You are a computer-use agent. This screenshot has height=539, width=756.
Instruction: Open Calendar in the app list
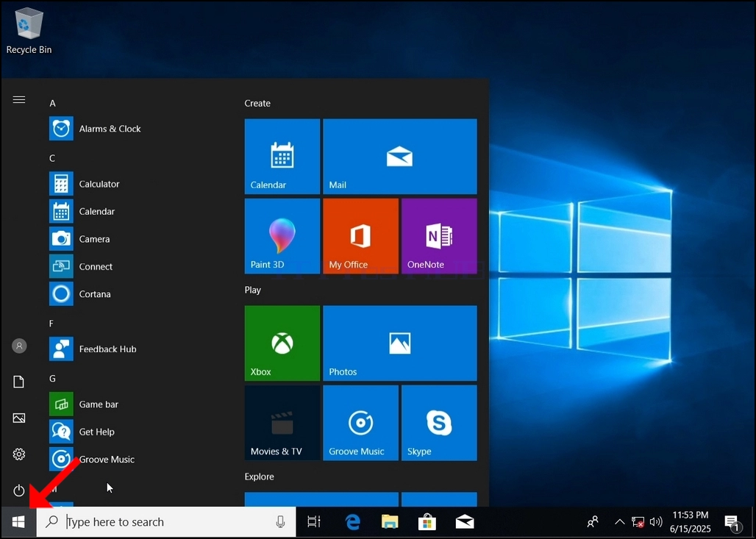[97, 211]
